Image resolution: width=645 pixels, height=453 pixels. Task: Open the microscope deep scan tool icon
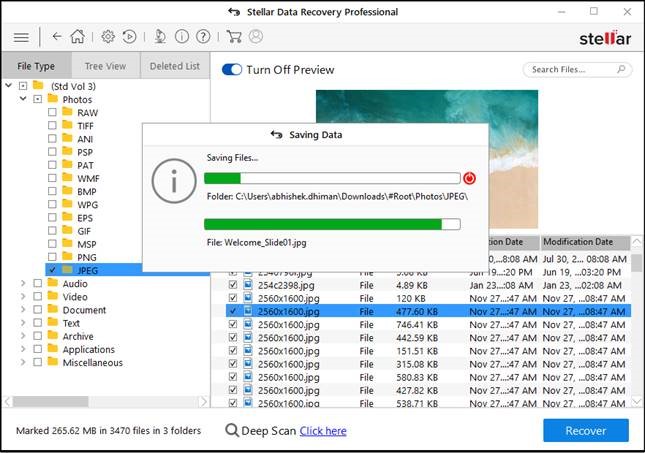click(160, 37)
